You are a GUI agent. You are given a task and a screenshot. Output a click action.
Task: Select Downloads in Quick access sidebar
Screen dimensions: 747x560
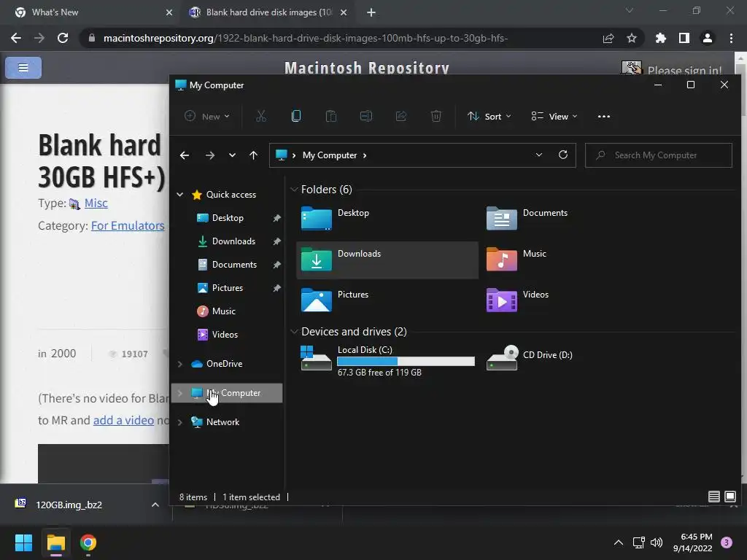click(x=233, y=241)
